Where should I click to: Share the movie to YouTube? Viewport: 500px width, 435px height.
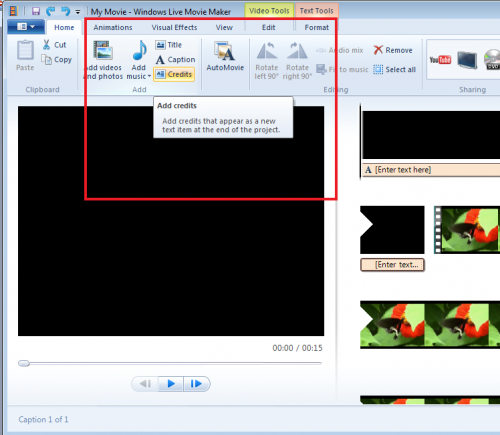click(x=440, y=60)
